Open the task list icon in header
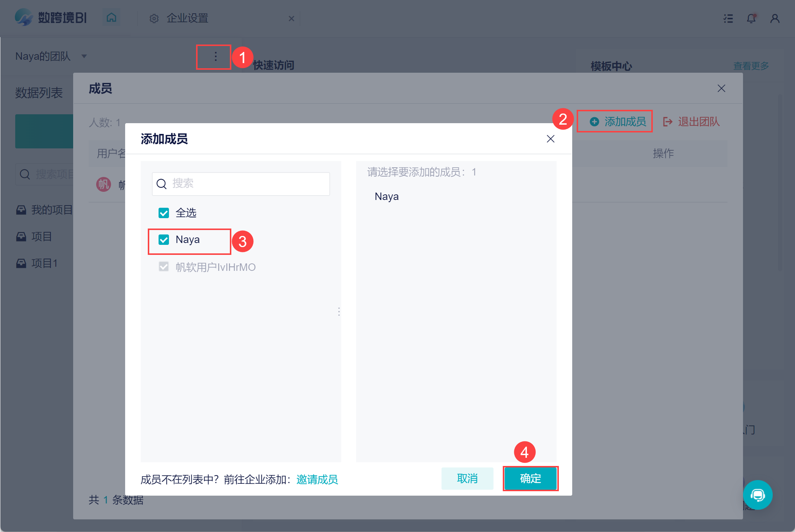The image size is (795, 532). 728,18
